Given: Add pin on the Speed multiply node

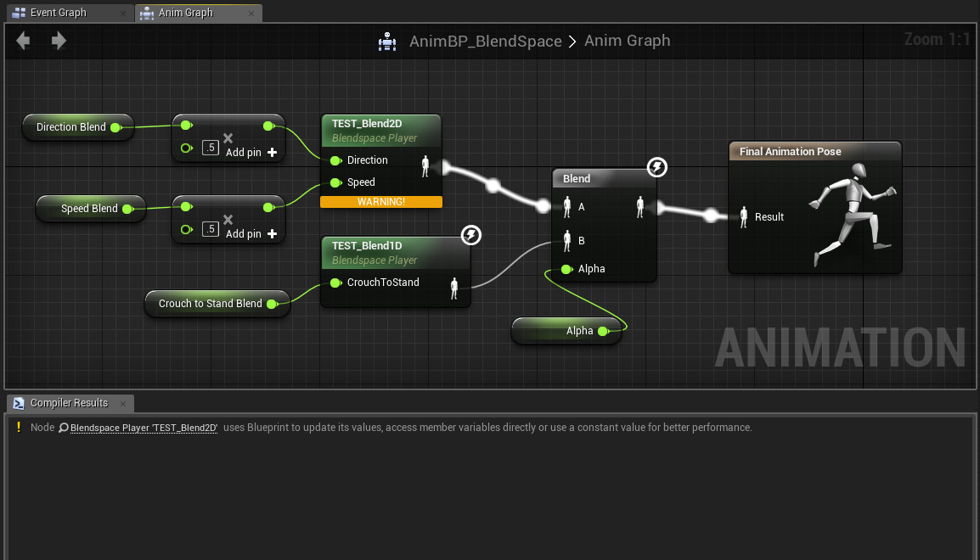Looking at the screenshot, I should 251,234.
